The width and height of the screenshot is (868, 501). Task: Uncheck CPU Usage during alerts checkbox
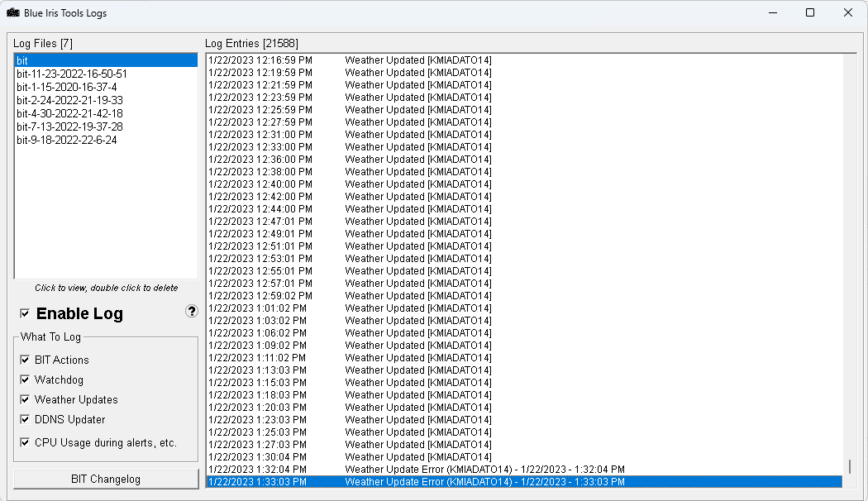(25, 442)
